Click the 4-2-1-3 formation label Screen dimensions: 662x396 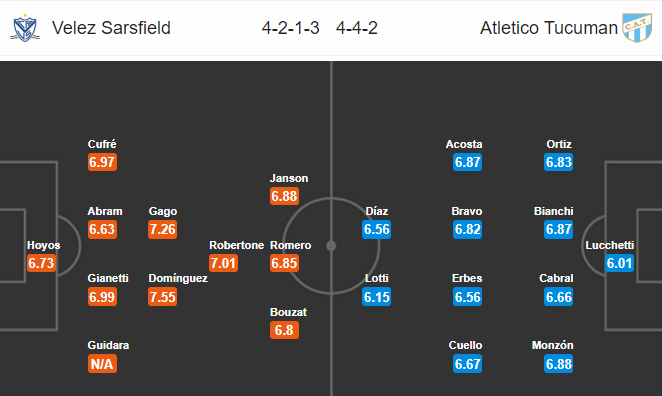pyautogui.click(x=290, y=28)
